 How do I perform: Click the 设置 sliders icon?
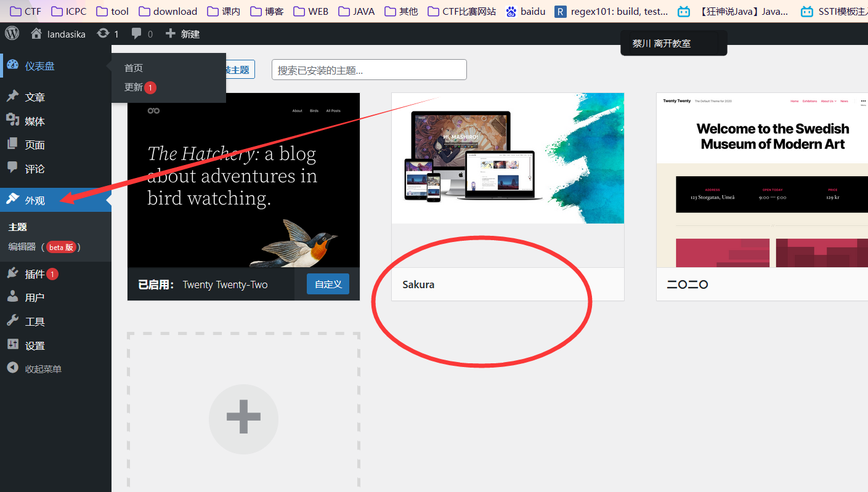pos(12,345)
